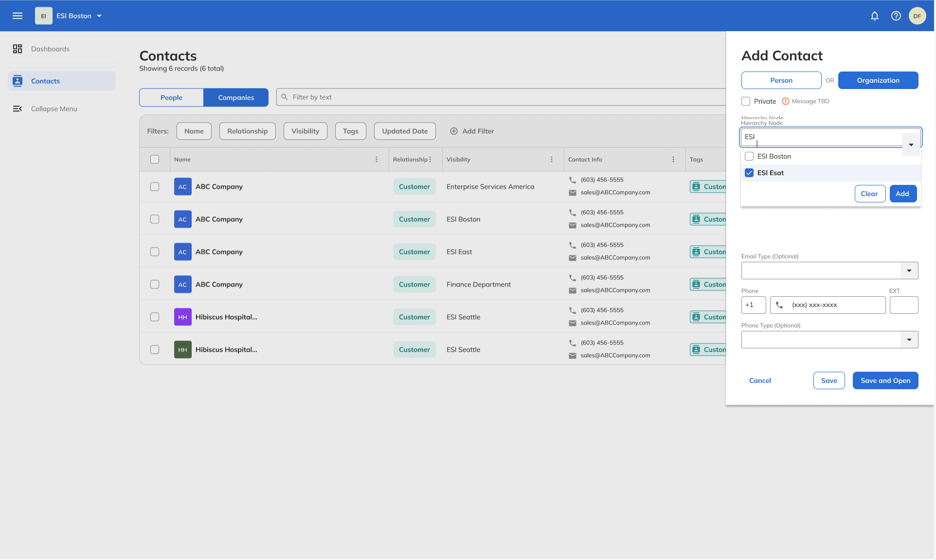936x560 pixels.
Task: Click the Collapse Menu icon
Action: (x=18, y=108)
